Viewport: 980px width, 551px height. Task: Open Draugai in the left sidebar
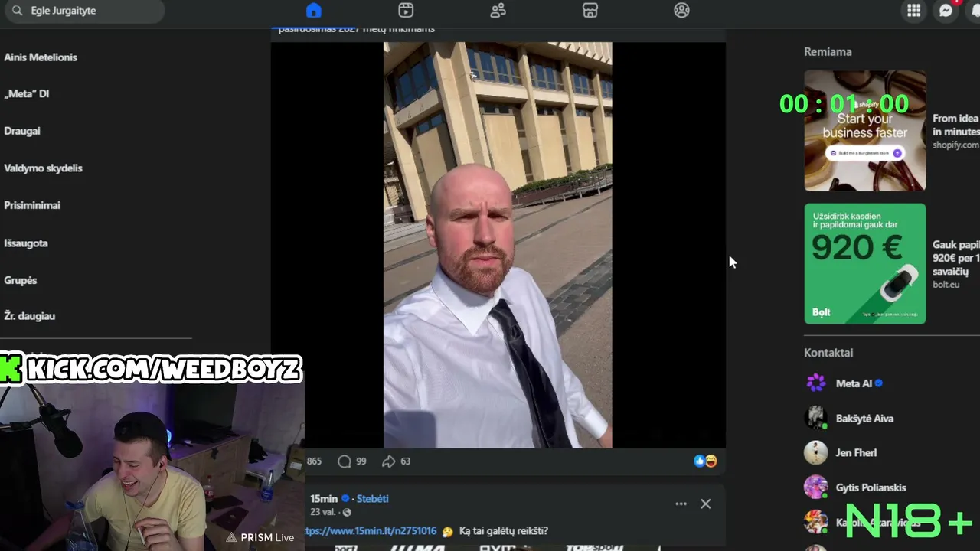(x=22, y=131)
